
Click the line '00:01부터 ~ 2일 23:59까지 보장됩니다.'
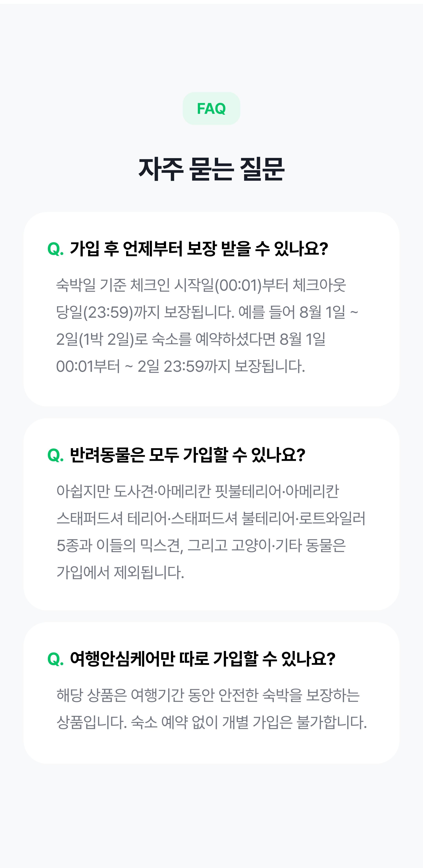pos(181,366)
